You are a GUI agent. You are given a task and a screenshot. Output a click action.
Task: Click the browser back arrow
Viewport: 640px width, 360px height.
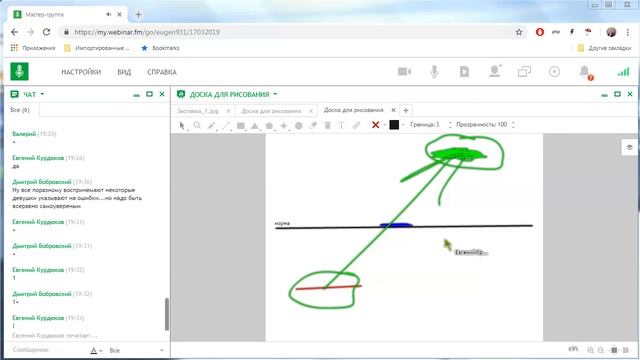[15, 32]
